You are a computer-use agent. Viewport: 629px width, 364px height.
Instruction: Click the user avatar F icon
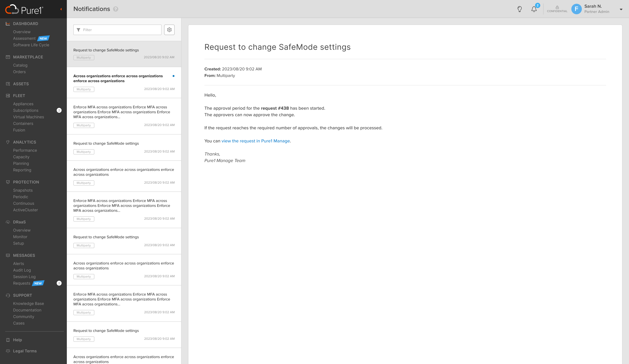[576, 9]
